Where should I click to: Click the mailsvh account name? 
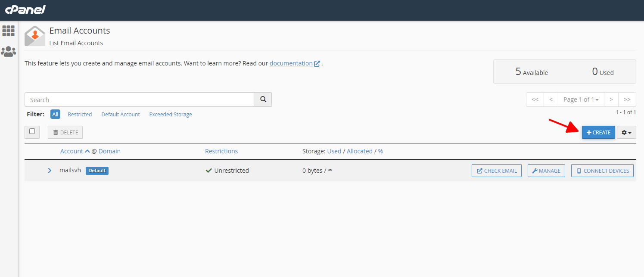tap(70, 170)
